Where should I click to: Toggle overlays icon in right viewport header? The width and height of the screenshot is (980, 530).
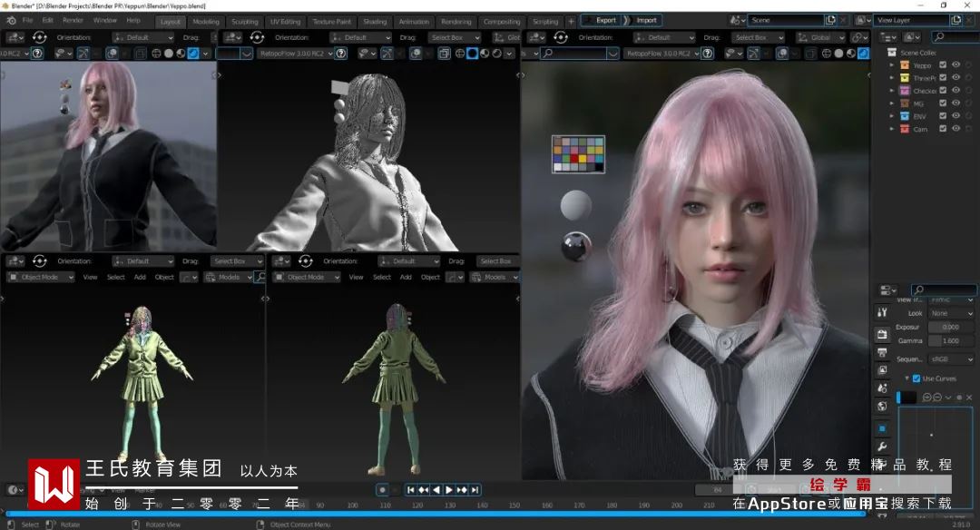(782, 54)
